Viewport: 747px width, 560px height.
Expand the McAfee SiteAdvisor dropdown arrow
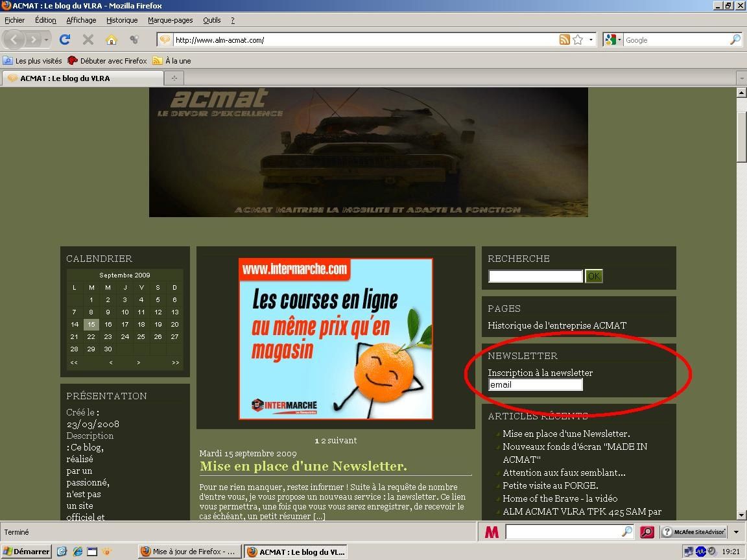[737, 532]
